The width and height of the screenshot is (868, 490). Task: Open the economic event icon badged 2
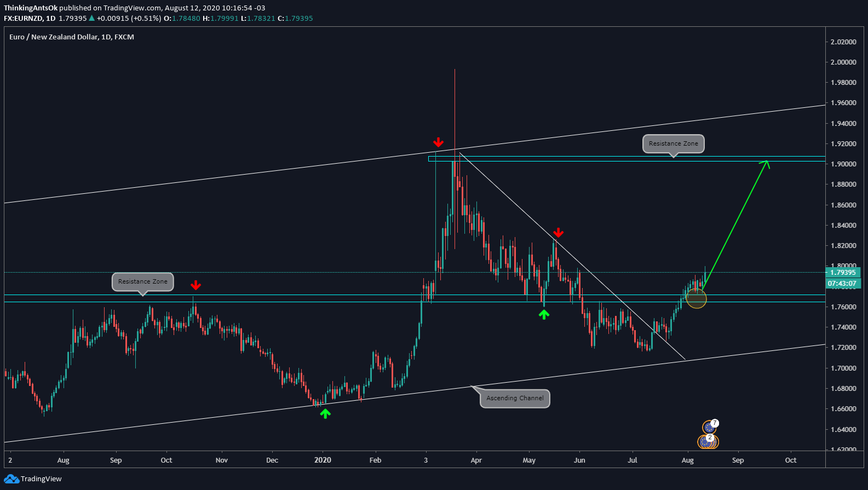pos(708,441)
